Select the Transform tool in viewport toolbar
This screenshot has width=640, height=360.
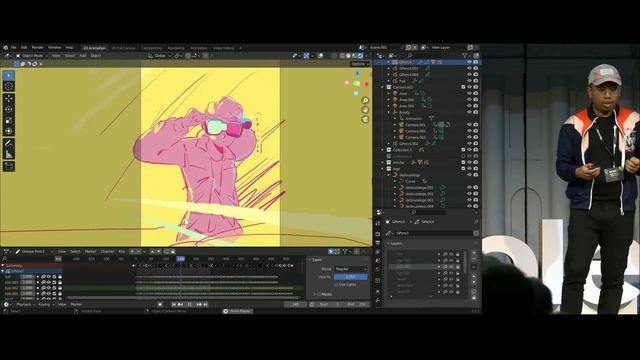[x=9, y=131]
